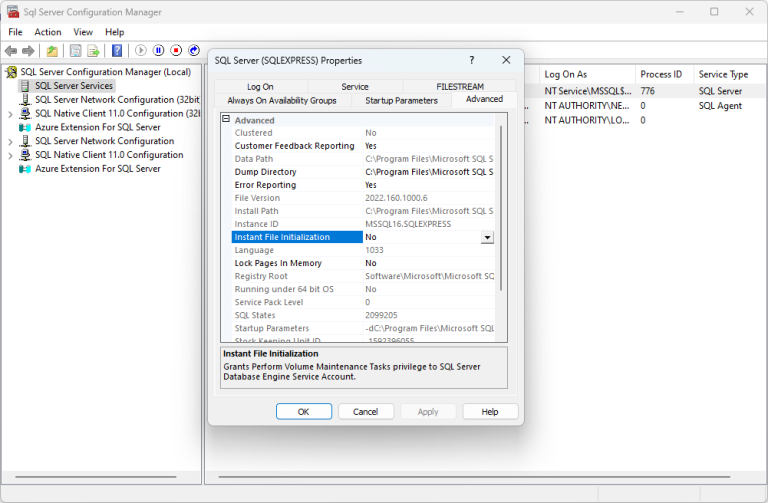The image size is (768, 503).
Task: Click the first Azure Extension For SQL Server icon
Action: (x=25, y=127)
